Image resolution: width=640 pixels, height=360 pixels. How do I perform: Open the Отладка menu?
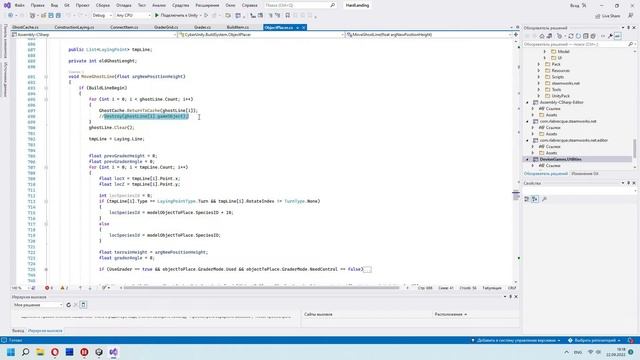pyautogui.click(x=124, y=5)
